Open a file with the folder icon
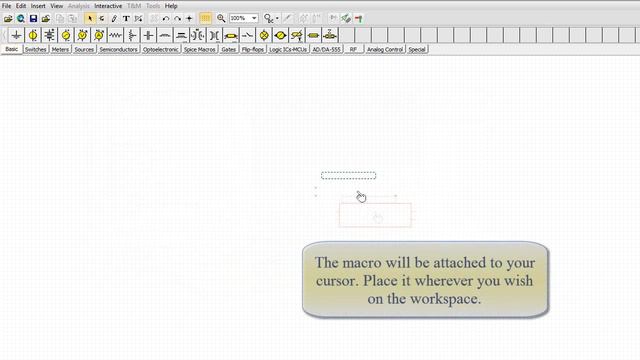This screenshot has width=640, height=360. coord(8,18)
